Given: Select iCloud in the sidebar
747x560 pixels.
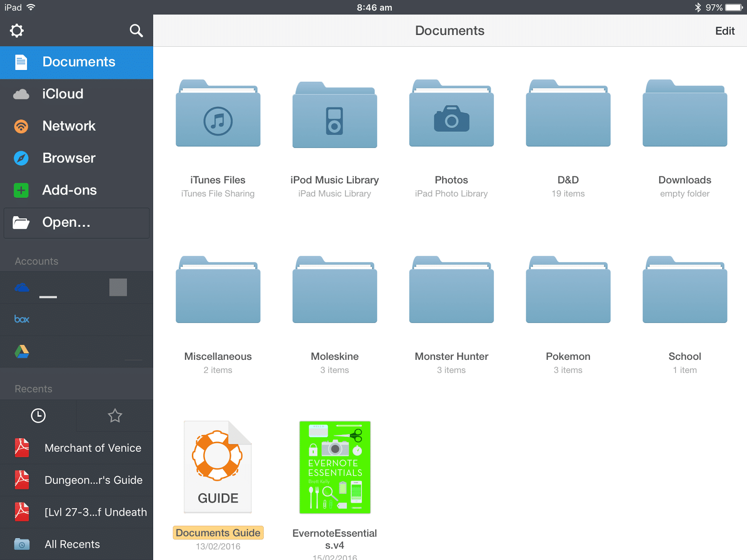Looking at the screenshot, I should [63, 94].
